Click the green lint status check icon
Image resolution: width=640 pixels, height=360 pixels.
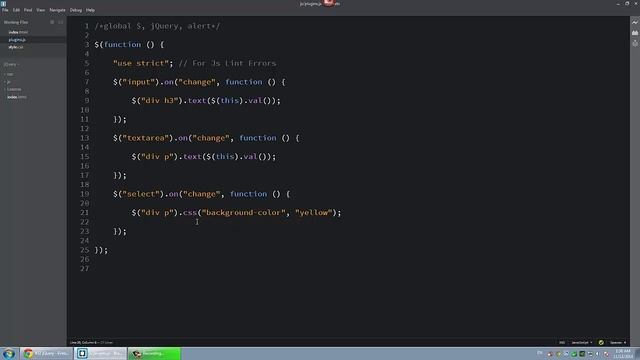[601, 342]
